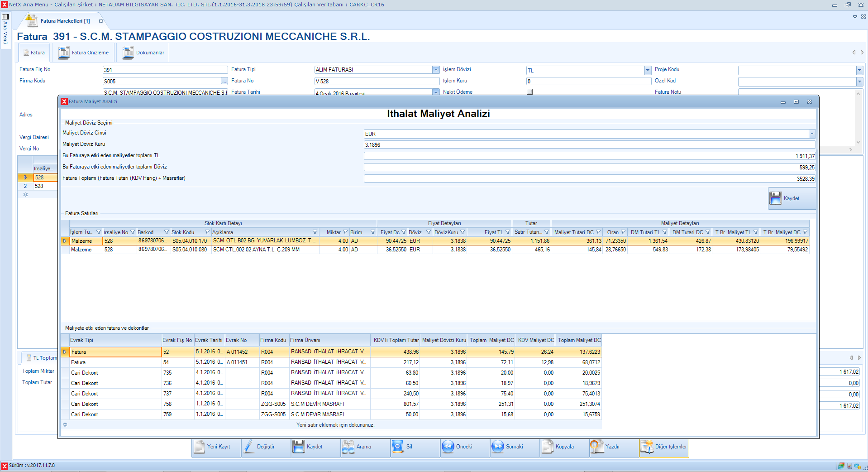Click the Yazdır print icon
Viewport: 868px width, 472px height.
pyautogui.click(x=597, y=447)
